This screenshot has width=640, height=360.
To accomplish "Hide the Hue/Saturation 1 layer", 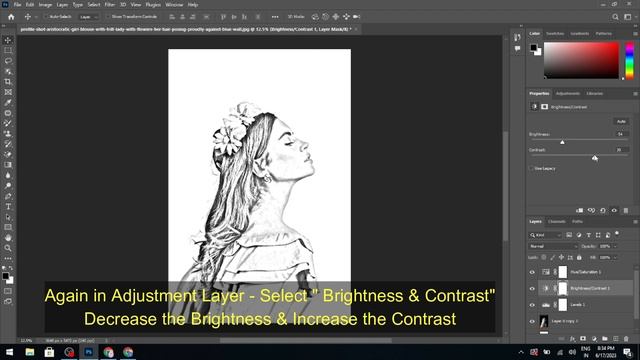I will coord(532,272).
